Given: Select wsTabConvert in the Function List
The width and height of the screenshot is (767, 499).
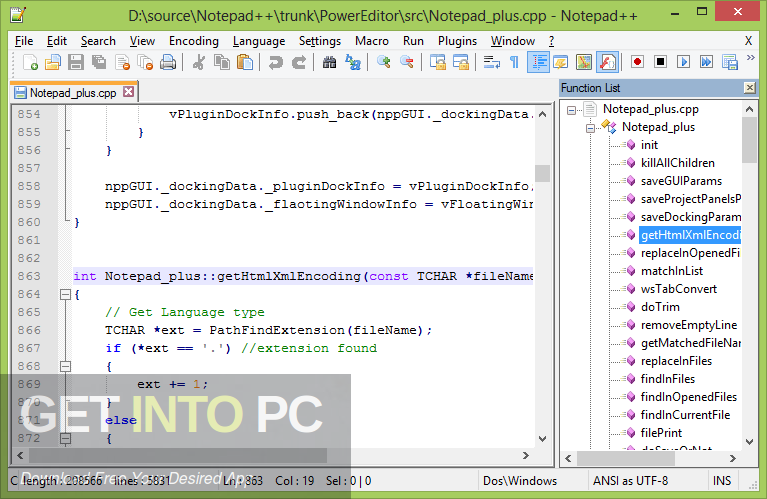Looking at the screenshot, I should point(678,289).
